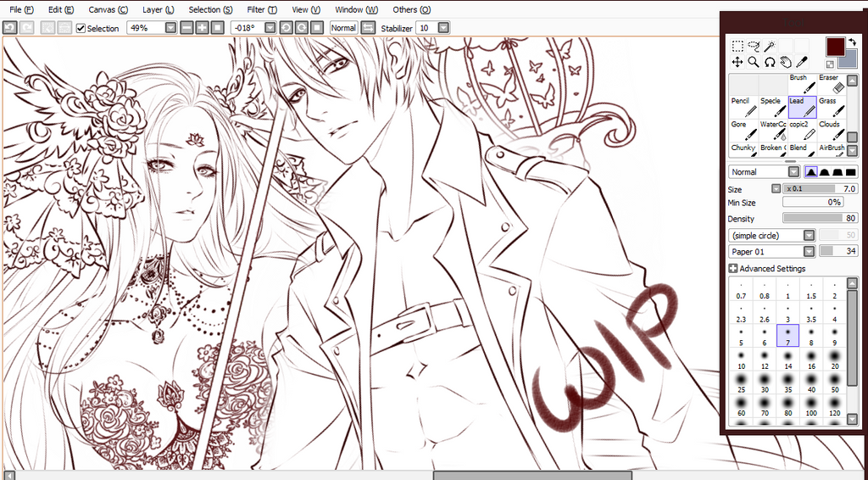Choose the Lead pencil tool
Image resolution: width=868 pixels, height=480 pixels.
[x=802, y=107]
